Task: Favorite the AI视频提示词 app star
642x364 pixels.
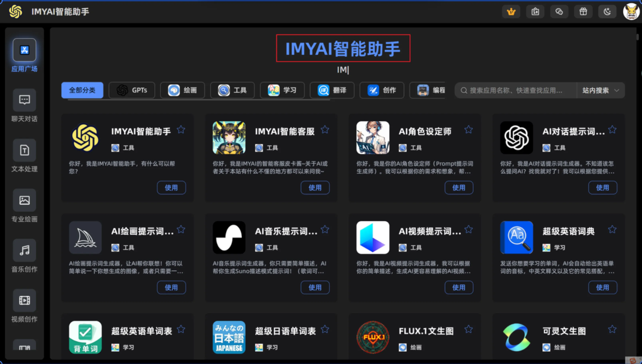Action: pyautogui.click(x=469, y=229)
